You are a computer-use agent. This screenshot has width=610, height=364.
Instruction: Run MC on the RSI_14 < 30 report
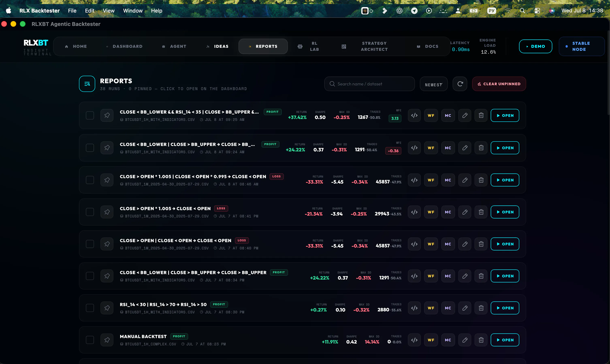448,308
